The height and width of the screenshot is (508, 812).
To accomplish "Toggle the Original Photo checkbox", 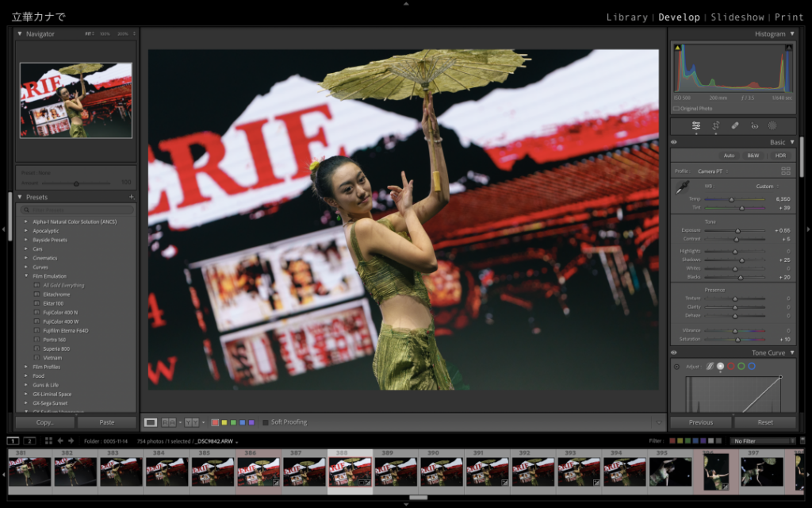I will point(676,109).
